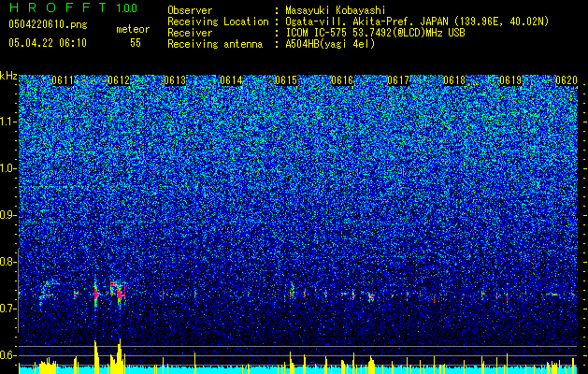588x374 pixels.
Task: Click the 0620 time marker
Action: click(x=566, y=80)
